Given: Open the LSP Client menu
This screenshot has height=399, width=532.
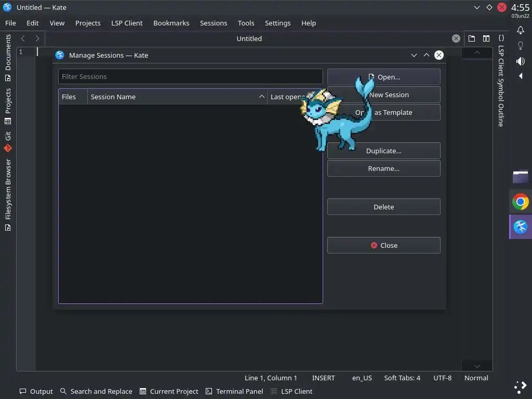Looking at the screenshot, I should (127, 23).
